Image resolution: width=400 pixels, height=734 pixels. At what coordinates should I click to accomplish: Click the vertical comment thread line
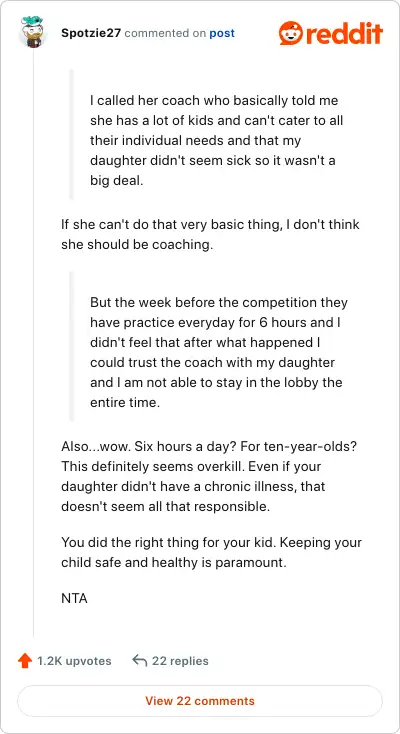point(33,342)
